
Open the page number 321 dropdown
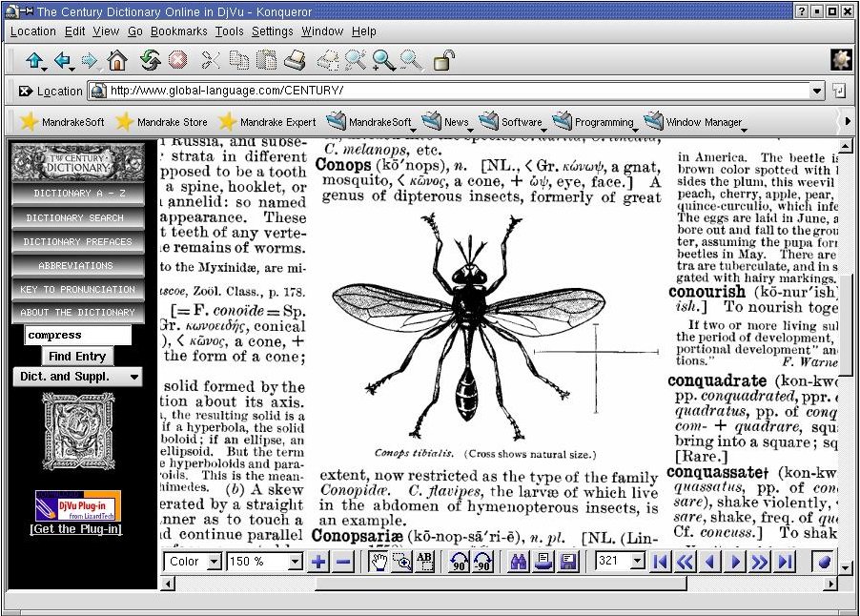pos(637,561)
